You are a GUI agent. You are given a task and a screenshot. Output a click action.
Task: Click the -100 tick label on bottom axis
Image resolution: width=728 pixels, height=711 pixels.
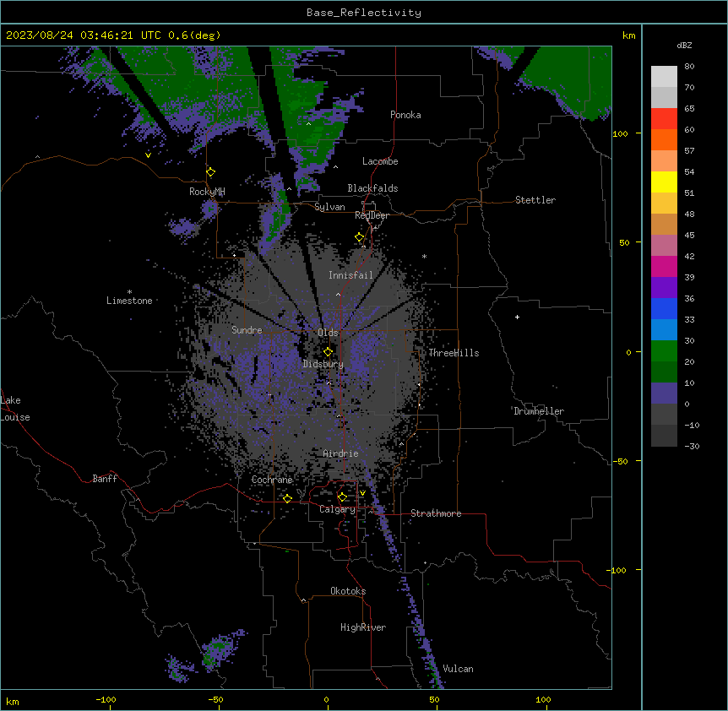tap(106, 699)
